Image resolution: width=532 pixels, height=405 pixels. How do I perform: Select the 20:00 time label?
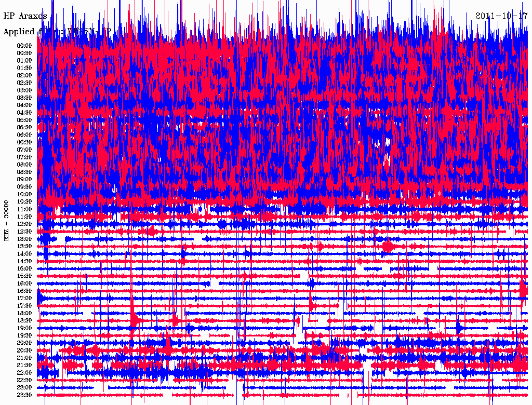24,343
